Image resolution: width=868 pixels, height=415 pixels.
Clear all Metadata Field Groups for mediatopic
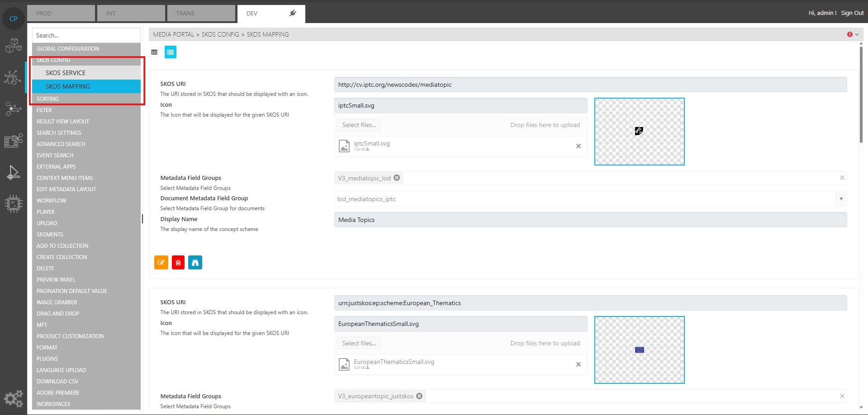[x=842, y=178]
